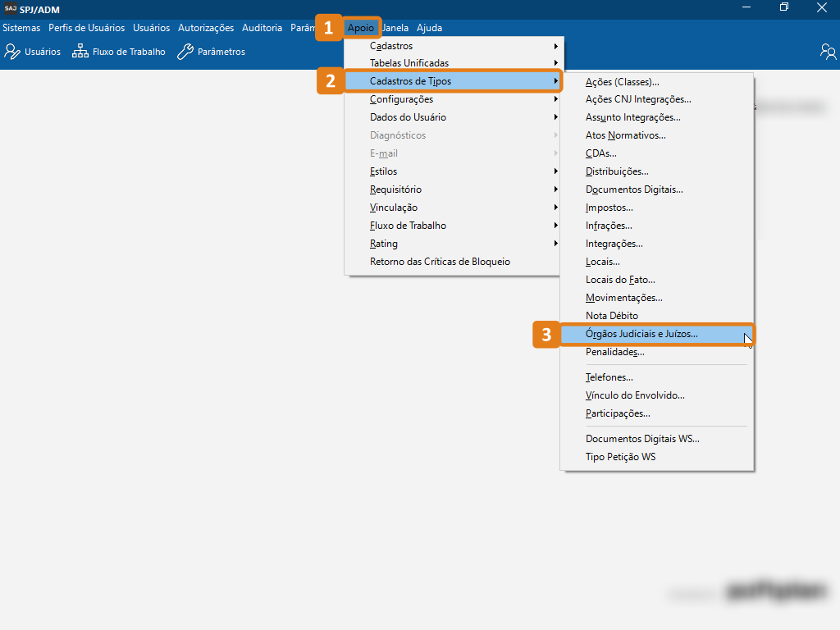Click the Usuários toolbar icon
This screenshot has height=630, width=840.
[12, 52]
